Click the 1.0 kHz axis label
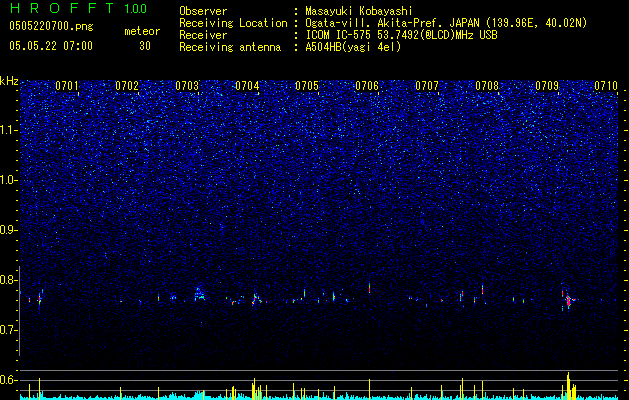 pos(9,180)
